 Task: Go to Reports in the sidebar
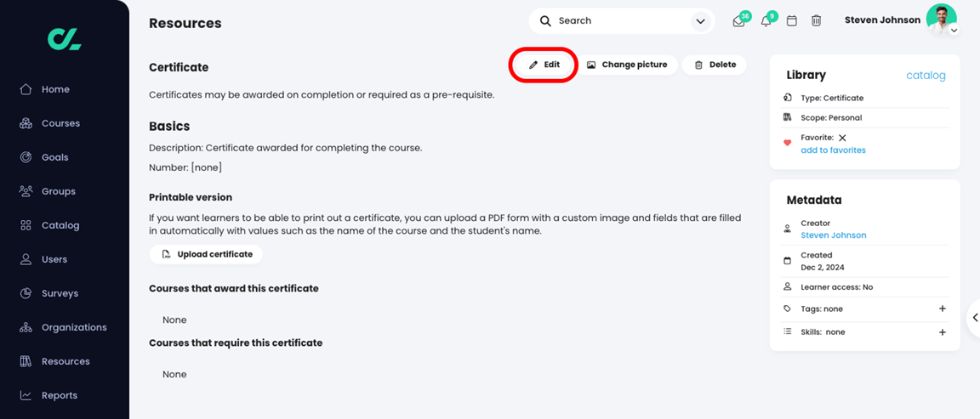tap(59, 395)
